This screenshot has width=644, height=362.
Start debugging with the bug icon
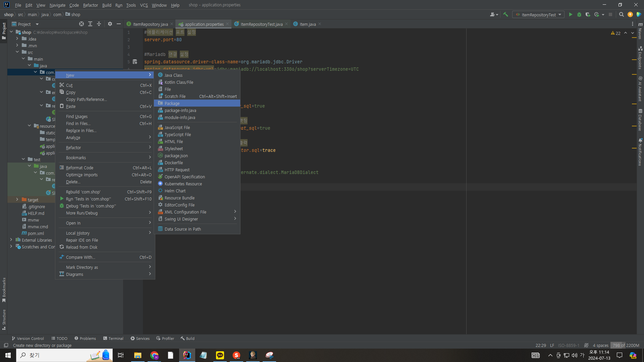(x=579, y=14)
